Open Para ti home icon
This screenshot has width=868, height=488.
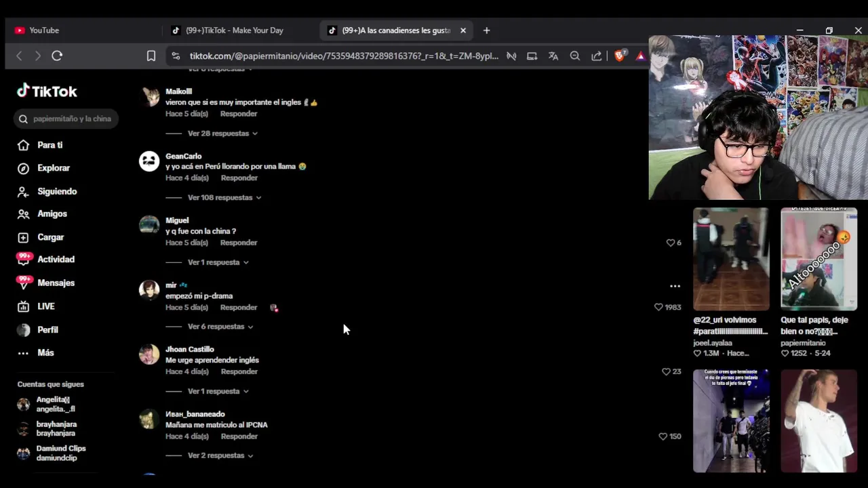[23, 145]
